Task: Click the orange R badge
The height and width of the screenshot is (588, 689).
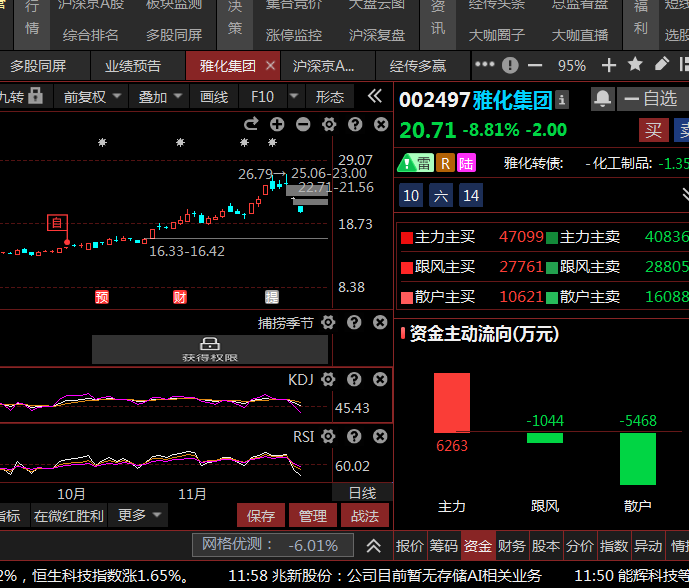Action: pos(445,163)
